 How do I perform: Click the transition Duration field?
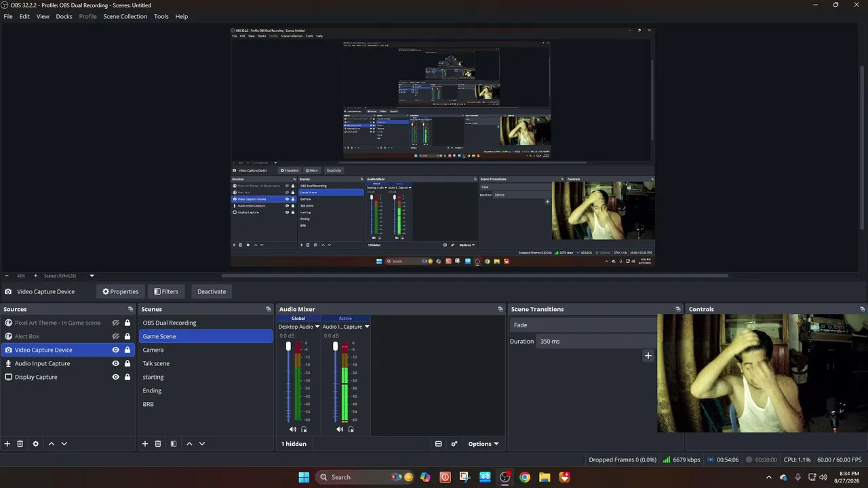[x=597, y=342]
